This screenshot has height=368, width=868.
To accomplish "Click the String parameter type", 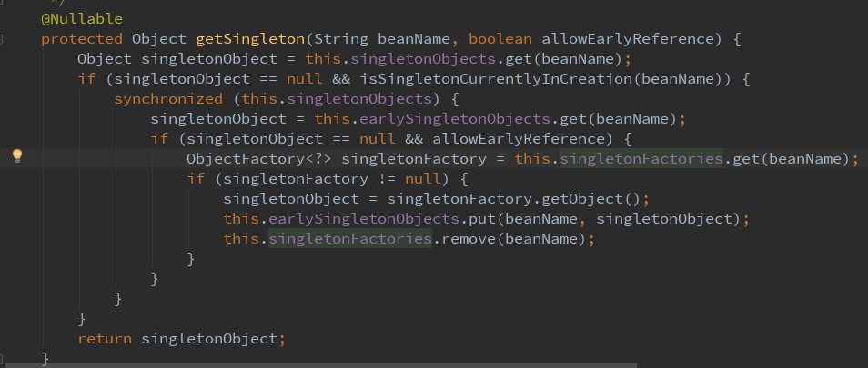I will (x=342, y=39).
